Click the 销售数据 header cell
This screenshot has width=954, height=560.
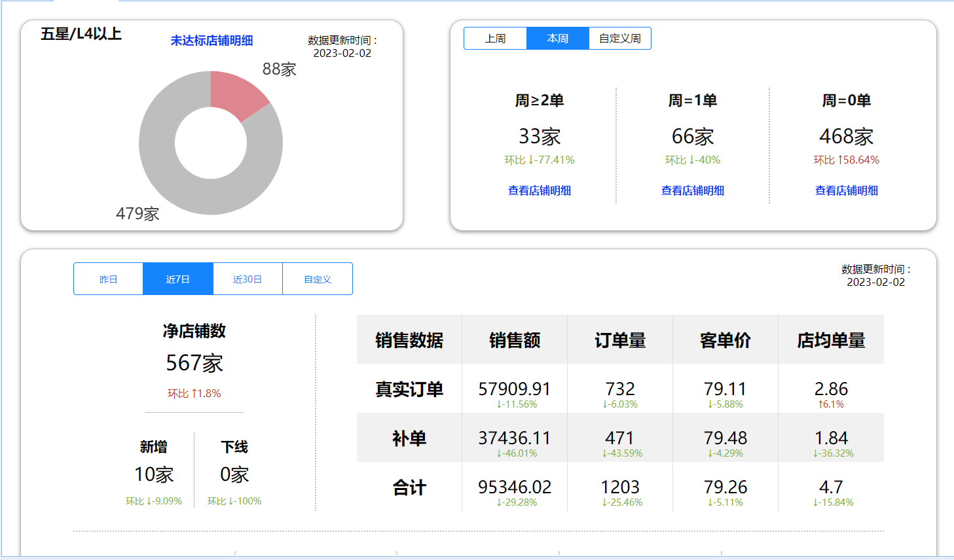tap(409, 340)
